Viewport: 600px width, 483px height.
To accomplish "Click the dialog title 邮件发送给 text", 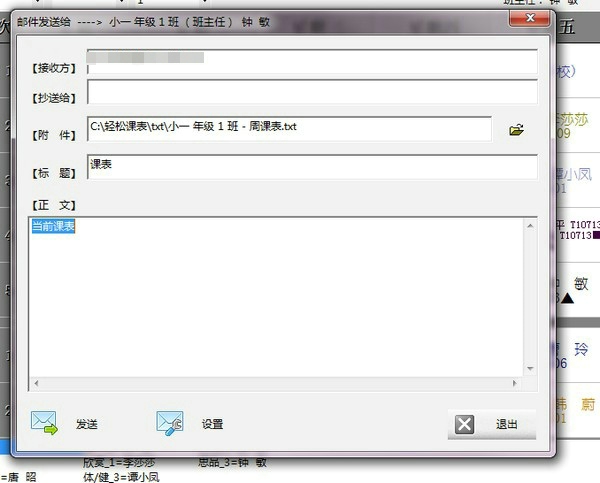I will coord(44,22).
